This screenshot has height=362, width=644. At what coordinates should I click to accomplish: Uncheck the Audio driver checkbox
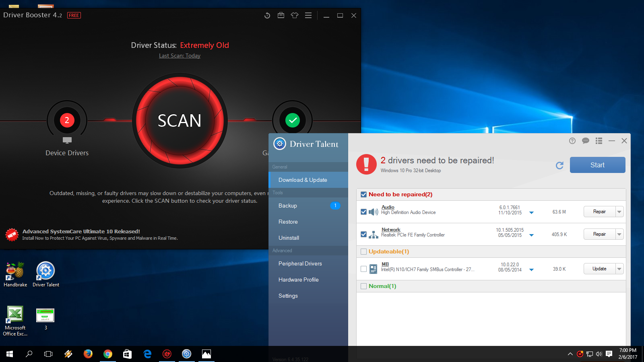click(363, 212)
